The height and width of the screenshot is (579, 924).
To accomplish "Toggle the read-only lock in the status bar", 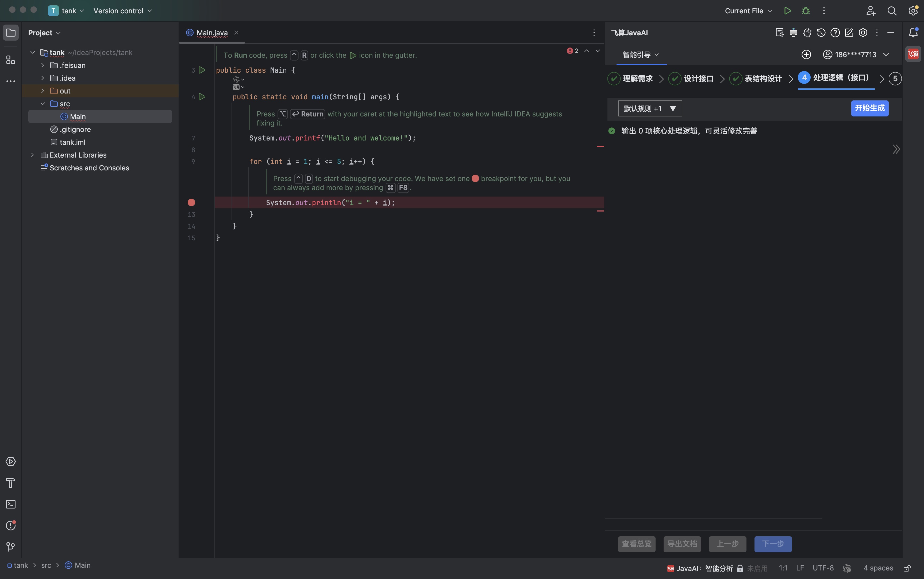I will [907, 568].
